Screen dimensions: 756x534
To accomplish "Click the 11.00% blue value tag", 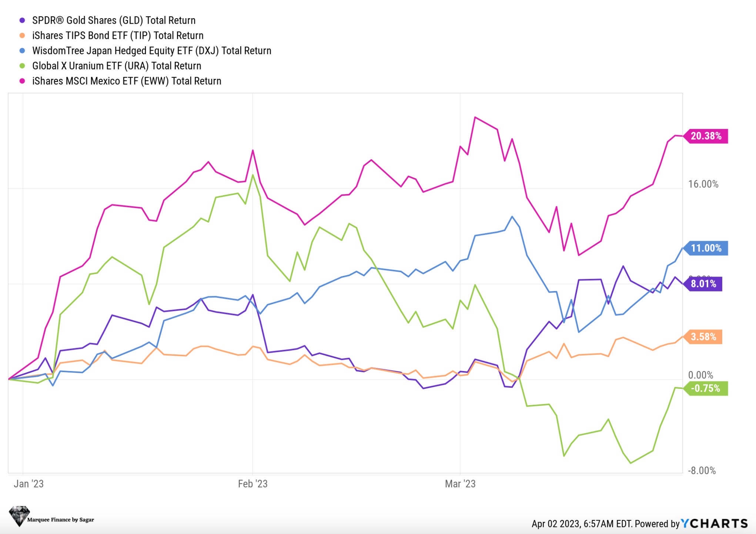I will click(706, 248).
